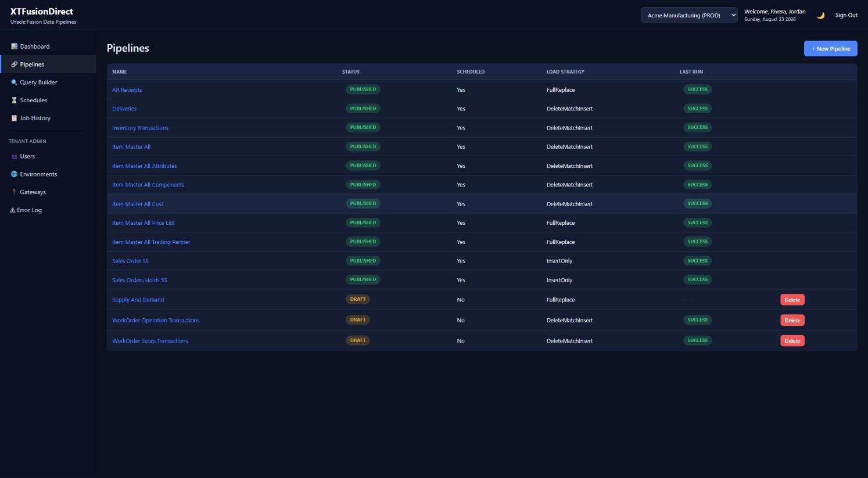Toggle dark mode with the moon icon
Image resolution: width=868 pixels, height=478 pixels.
pos(820,16)
